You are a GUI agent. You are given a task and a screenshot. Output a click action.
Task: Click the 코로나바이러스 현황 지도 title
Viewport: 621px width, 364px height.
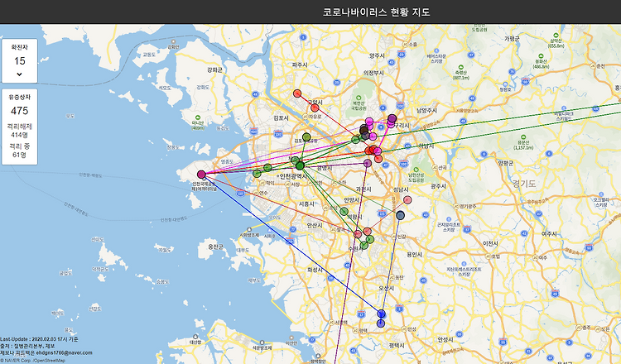[376, 12]
